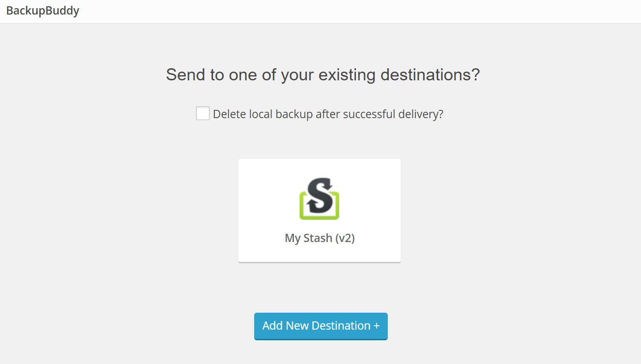Select the My Stash (v2) destination card
This screenshot has width=641, height=364.
click(x=320, y=211)
